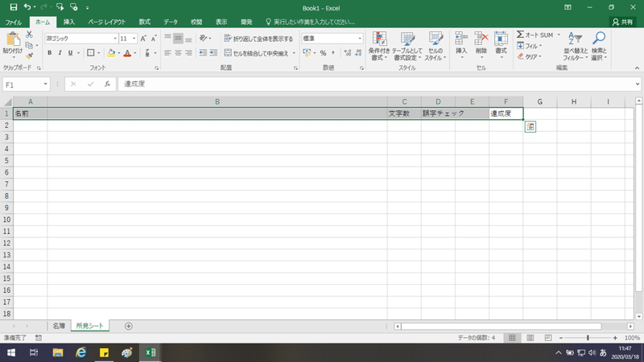Switch to the 数式 tab

145,23
